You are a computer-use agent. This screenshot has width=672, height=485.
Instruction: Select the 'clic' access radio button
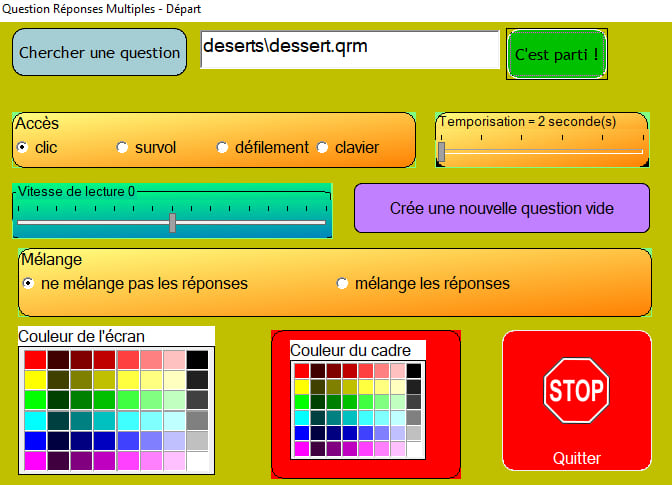[23, 147]
